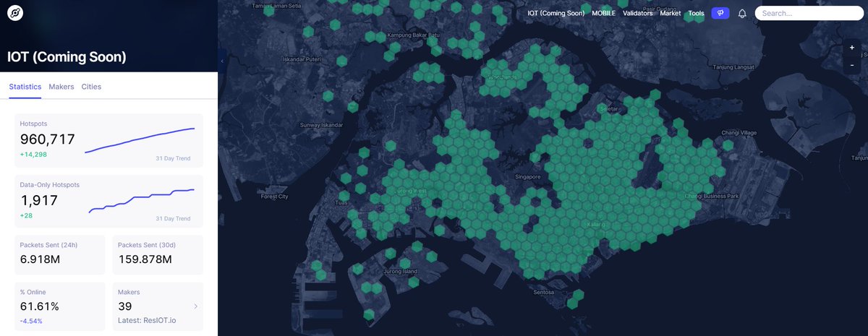Click the Hotspots 31 day trend chart

pyautogui.click(x=140, y=140)
